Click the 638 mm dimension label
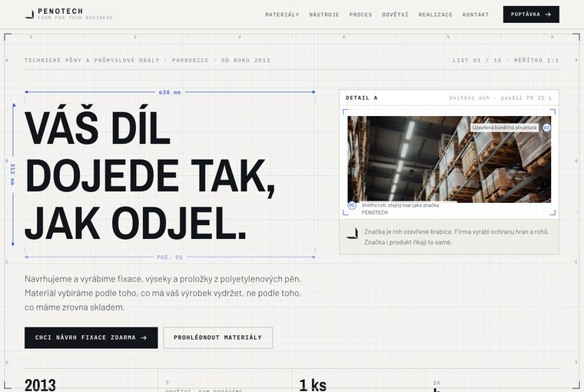 (170, 92)
